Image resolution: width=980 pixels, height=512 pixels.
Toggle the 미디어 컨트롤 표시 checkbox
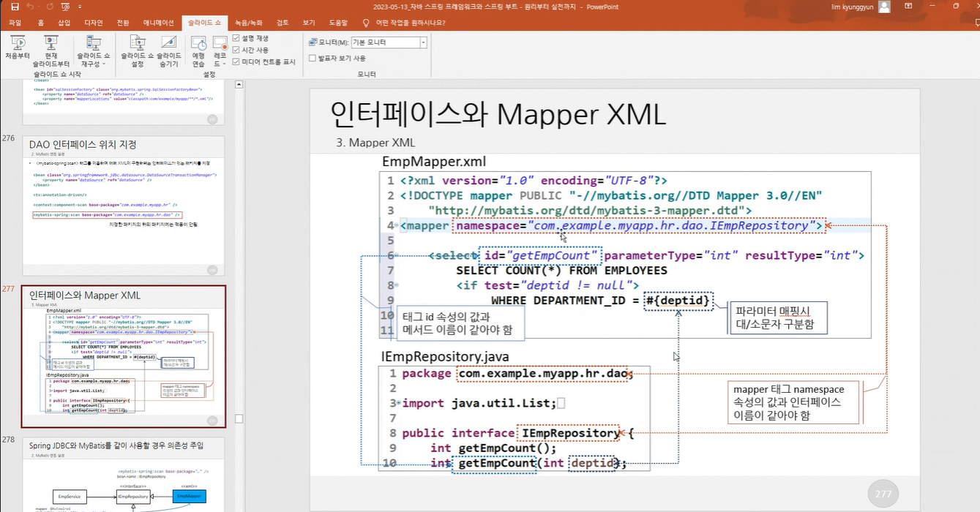(x=236, y=62)
